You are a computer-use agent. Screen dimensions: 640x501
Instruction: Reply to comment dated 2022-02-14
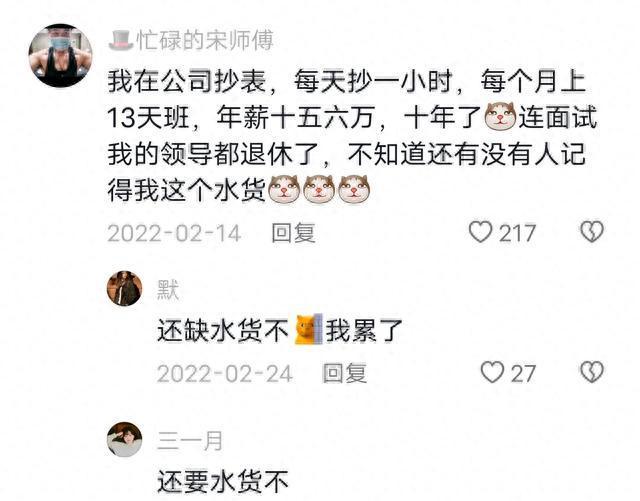293,233
